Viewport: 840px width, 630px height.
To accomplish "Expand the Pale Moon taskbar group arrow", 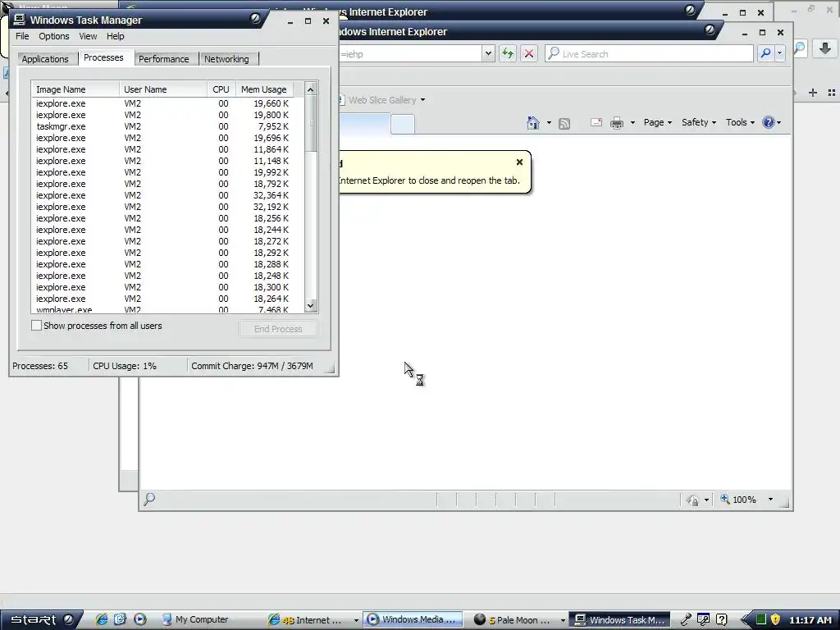I will 563,620.
